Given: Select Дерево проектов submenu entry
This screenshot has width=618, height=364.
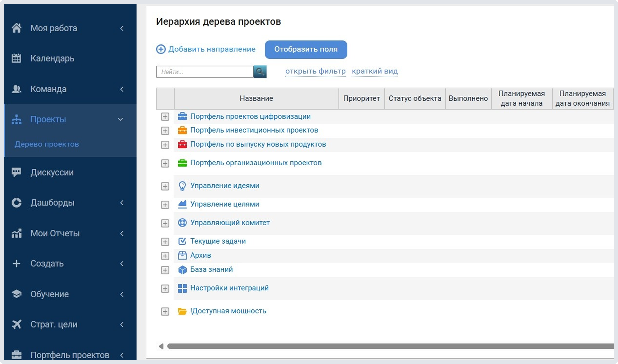Looking at the screenshot, I should pos(47,144).
